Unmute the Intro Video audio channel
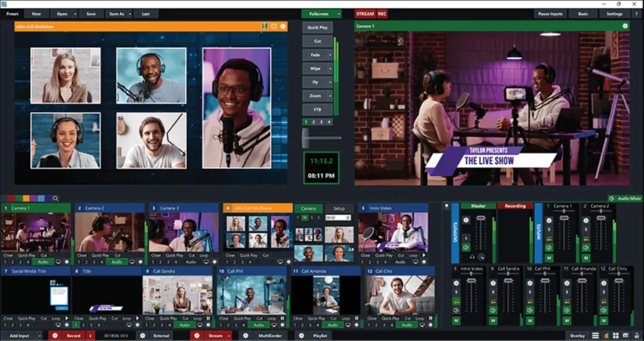 pos(456,311)
